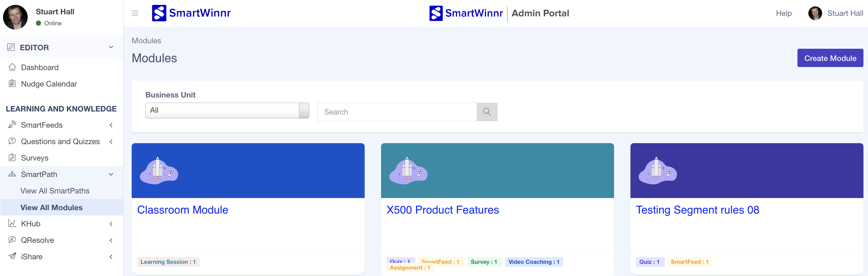Open the Business Unit dropdown

pos(227,110)
